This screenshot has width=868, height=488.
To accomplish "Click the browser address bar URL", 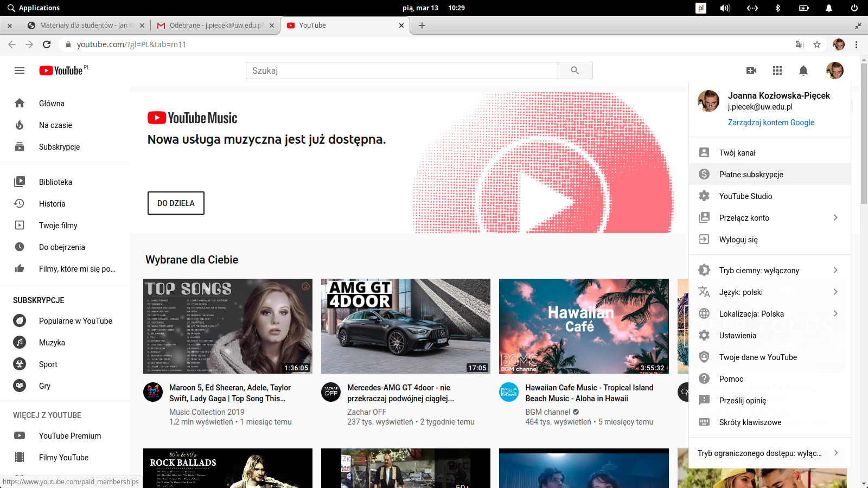I will coord(131,44).
